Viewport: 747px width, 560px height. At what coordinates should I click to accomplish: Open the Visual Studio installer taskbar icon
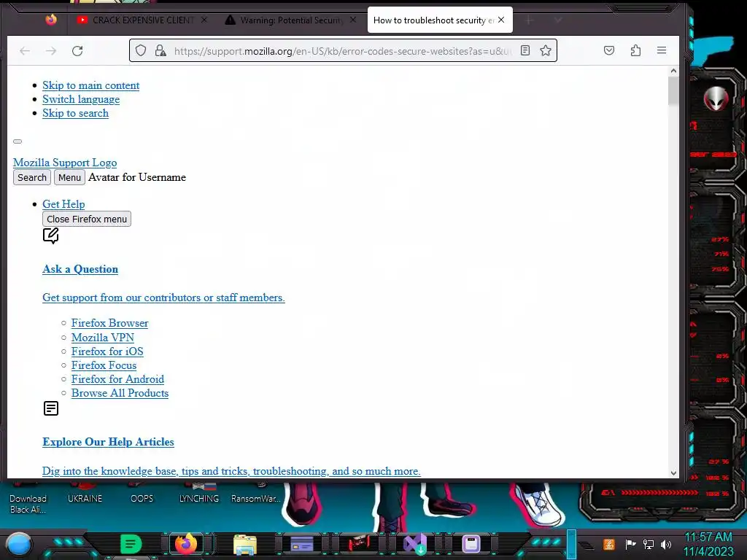(415, 544)
